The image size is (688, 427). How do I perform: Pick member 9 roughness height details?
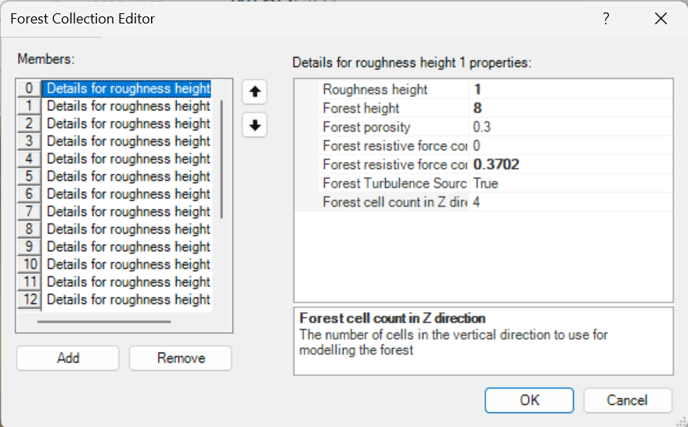pyautogui.click(x=128, y=247)
